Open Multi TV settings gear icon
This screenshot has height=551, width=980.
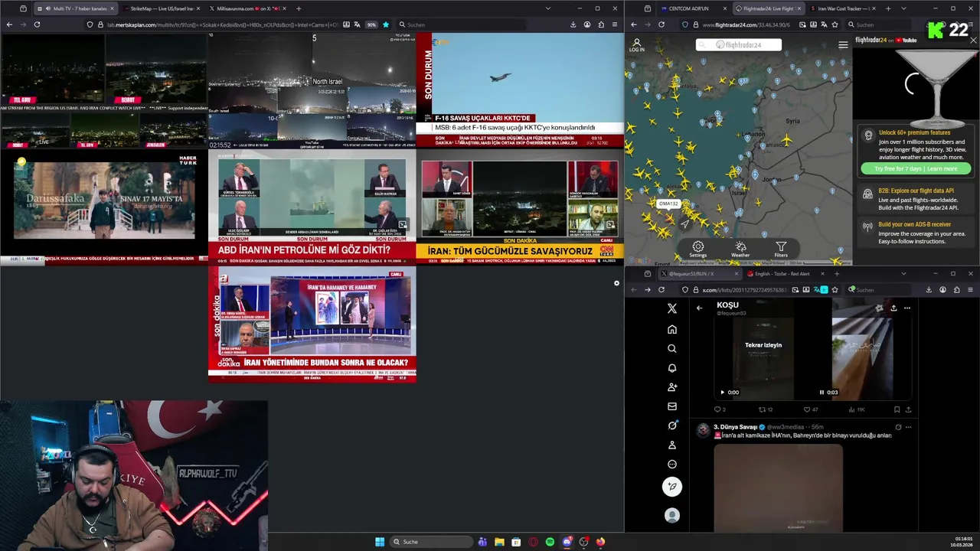[x=616, y=283]
